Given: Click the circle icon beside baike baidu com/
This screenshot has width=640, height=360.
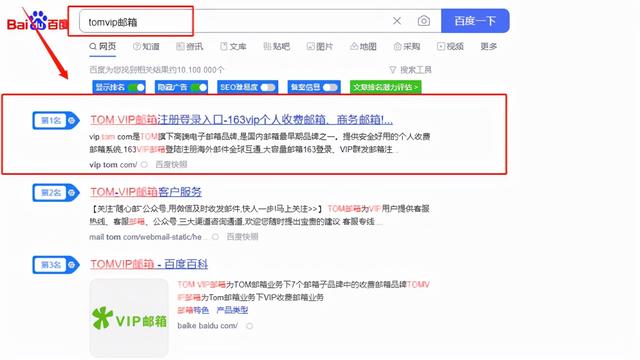Looking at the screenshot, I should 249,326.
